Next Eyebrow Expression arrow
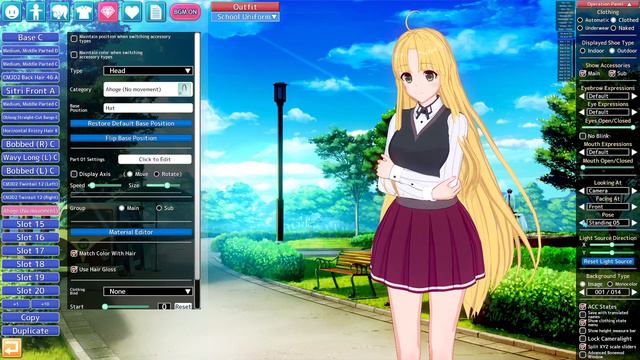This screenshot has height=360, width=640. [x=634, y=96]
